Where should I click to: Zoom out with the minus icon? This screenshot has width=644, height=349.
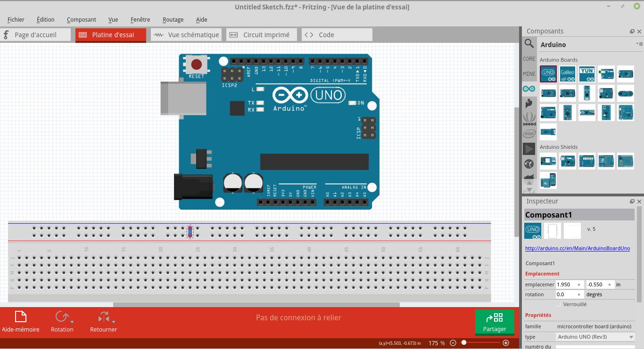click(x=453, y=343)
